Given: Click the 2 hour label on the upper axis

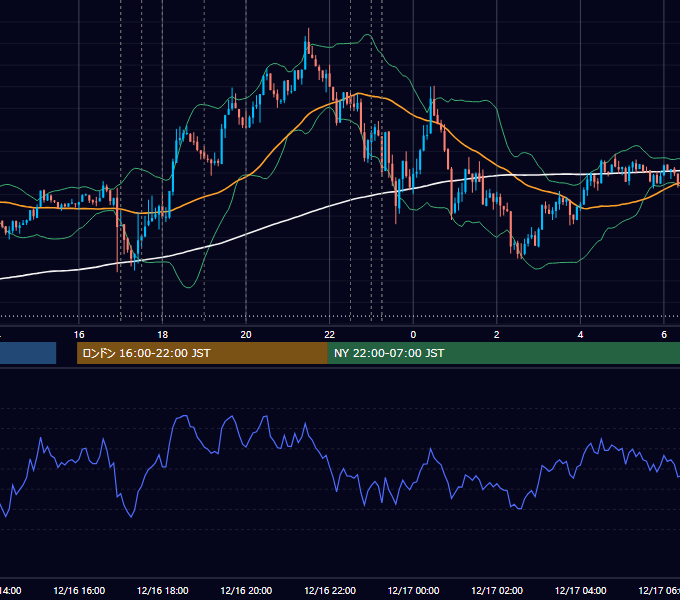Looking at the screenshot, I should click(x=497, y=335).
